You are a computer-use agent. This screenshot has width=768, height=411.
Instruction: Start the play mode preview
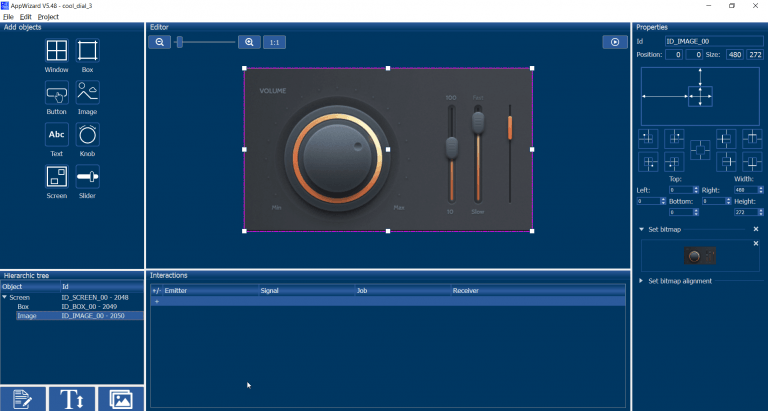(615, 42)
